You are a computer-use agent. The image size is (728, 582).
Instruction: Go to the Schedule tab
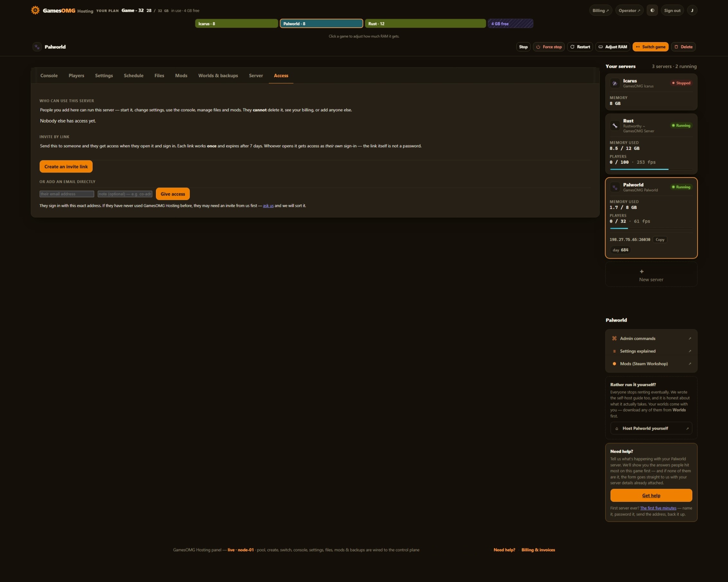(x=134, y=76)
